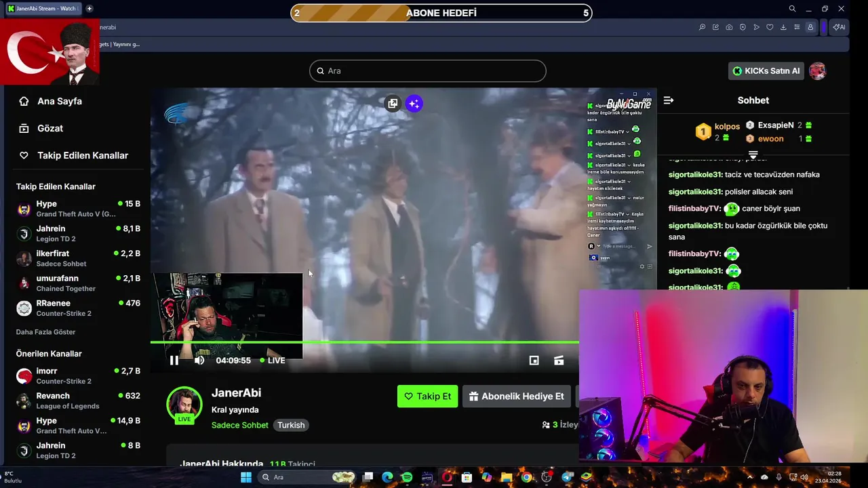Click ewoon in chat leaderboard
Viewport: 868px width, 488px height.
(x=770, y=139)
